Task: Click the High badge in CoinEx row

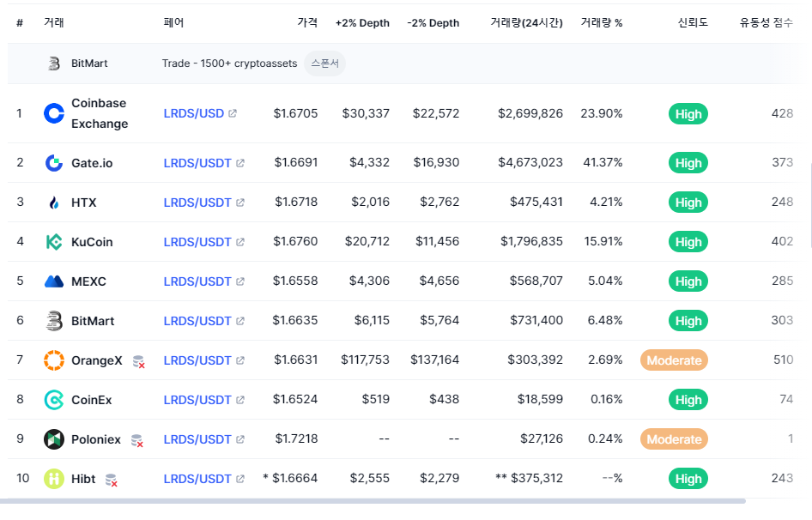Action: tap(688, 400)
